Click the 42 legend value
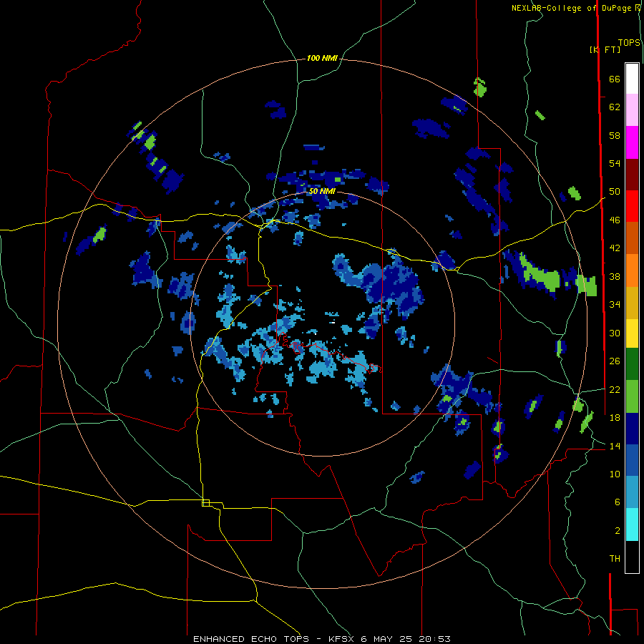The image size is (644, 644). [x=615, y=248]
